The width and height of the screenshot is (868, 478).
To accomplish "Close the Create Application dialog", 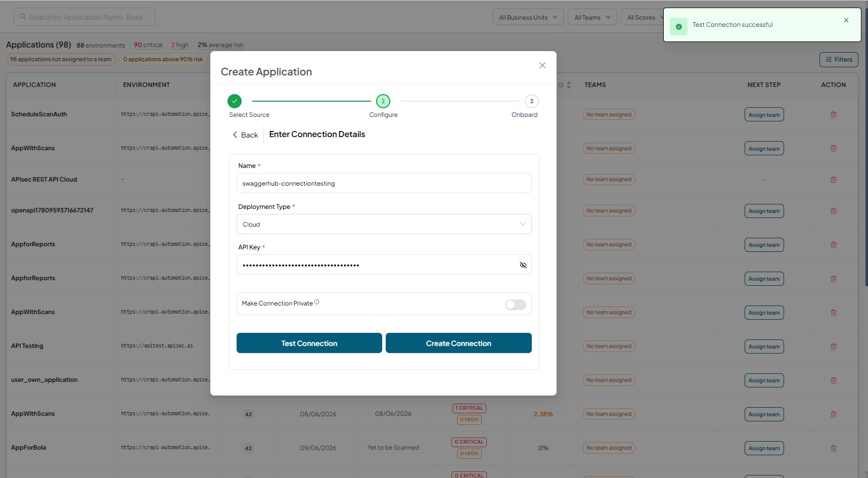I will 542,65.
